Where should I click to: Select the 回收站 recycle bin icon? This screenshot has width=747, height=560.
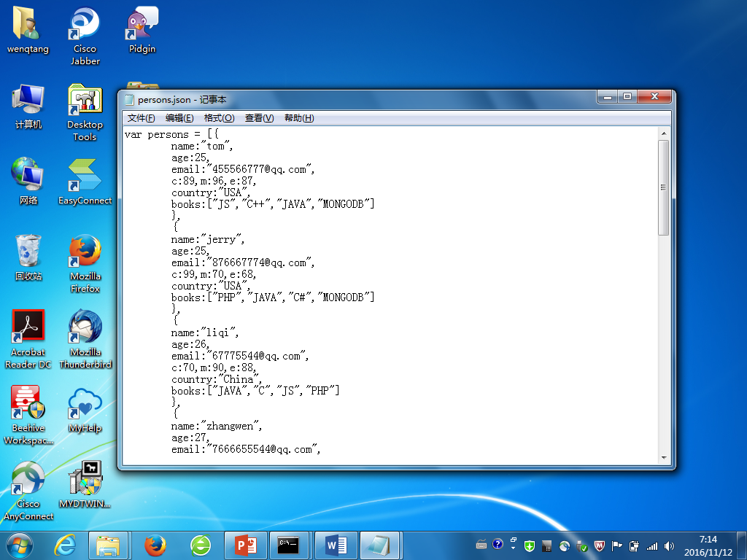pos(28,257)
